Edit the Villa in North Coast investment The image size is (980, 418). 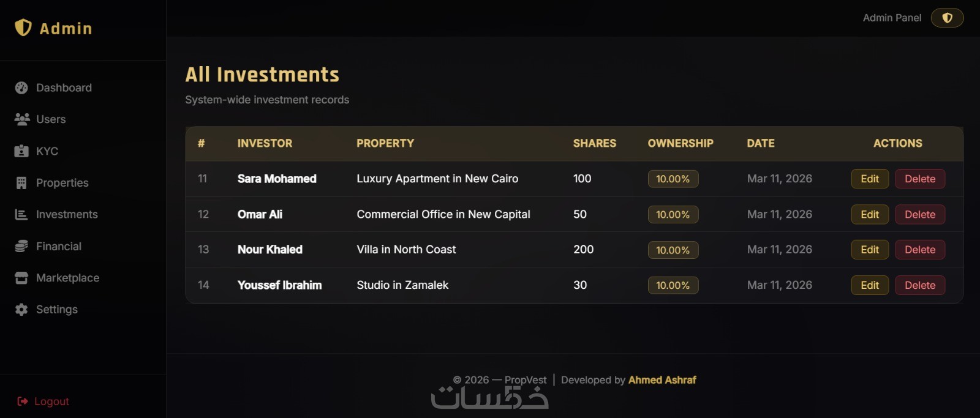[869, 250]
